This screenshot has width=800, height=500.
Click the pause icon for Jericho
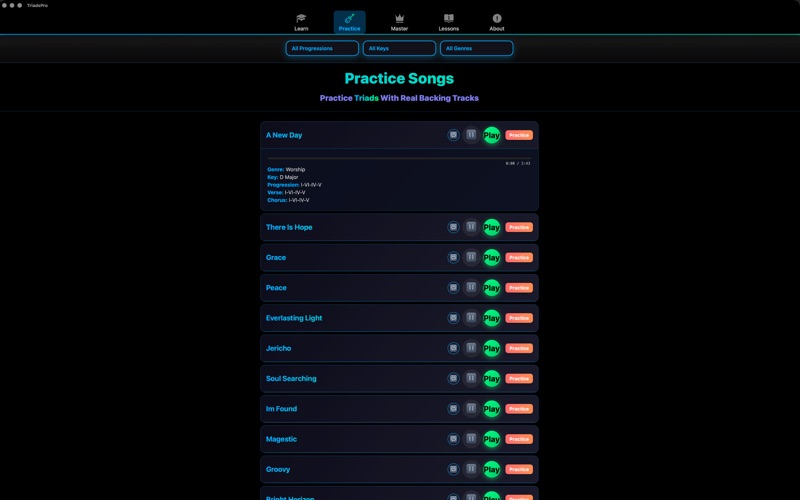471,348
